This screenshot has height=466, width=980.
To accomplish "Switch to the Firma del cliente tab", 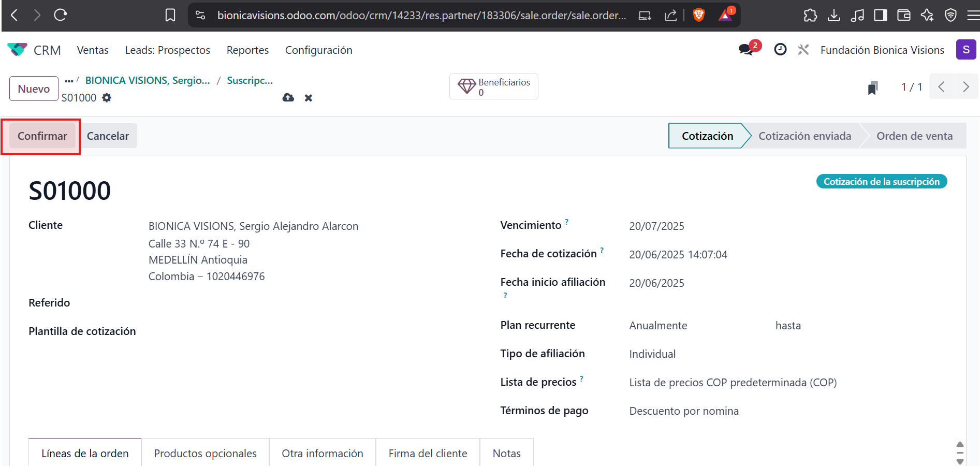I will pyautogui.click(x=428, y=453).
